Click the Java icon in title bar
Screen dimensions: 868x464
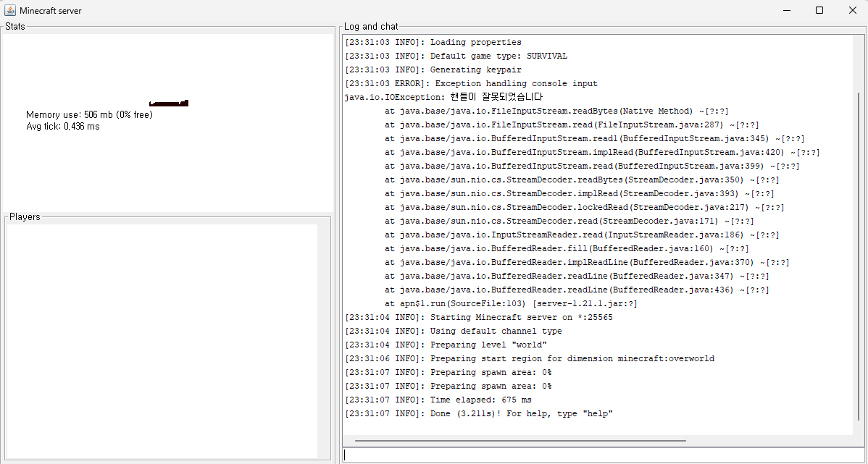tap(10, 10)
